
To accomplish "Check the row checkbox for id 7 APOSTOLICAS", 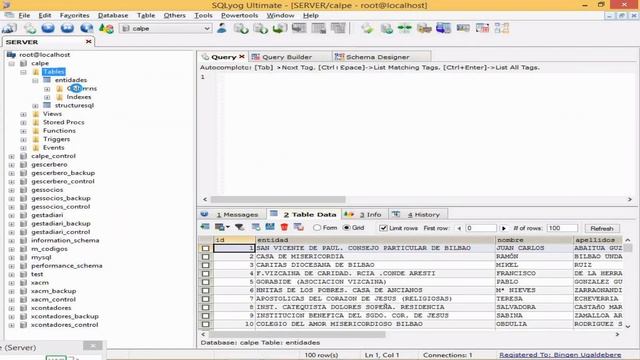I will click(x=205, y=299).
